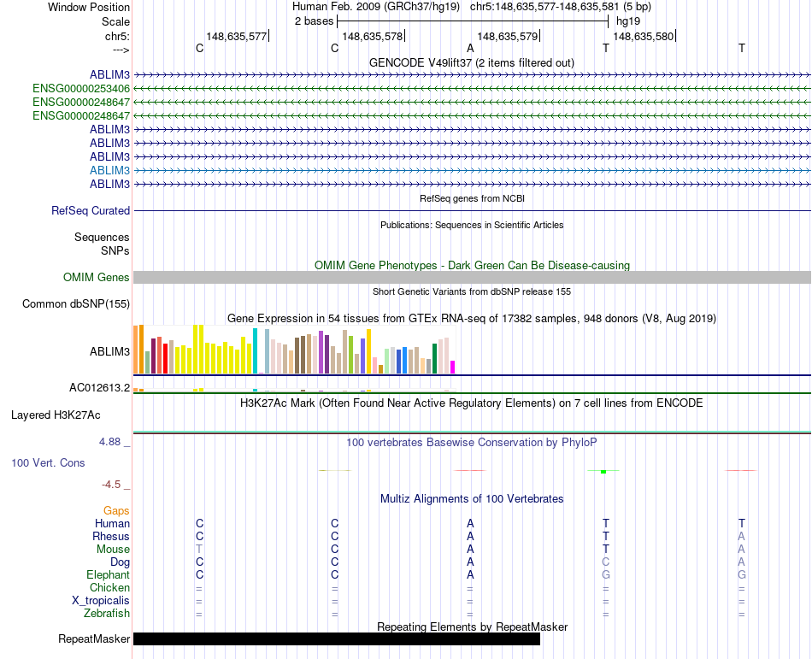Click ABLIM3 label beside GTEx expression bars
Viewport: 812px width, 659px height.
point(109,351)
